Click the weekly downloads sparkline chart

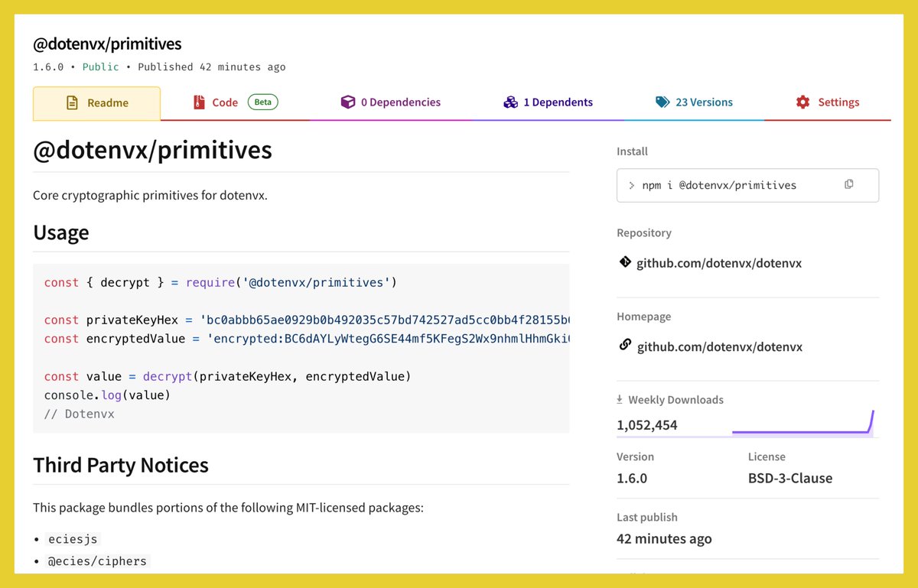pyautogui.click(x=802, y=422)
